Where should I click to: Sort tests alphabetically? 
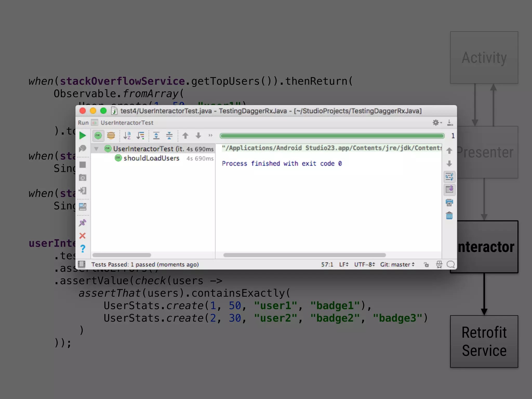click(x=127, y=135)
